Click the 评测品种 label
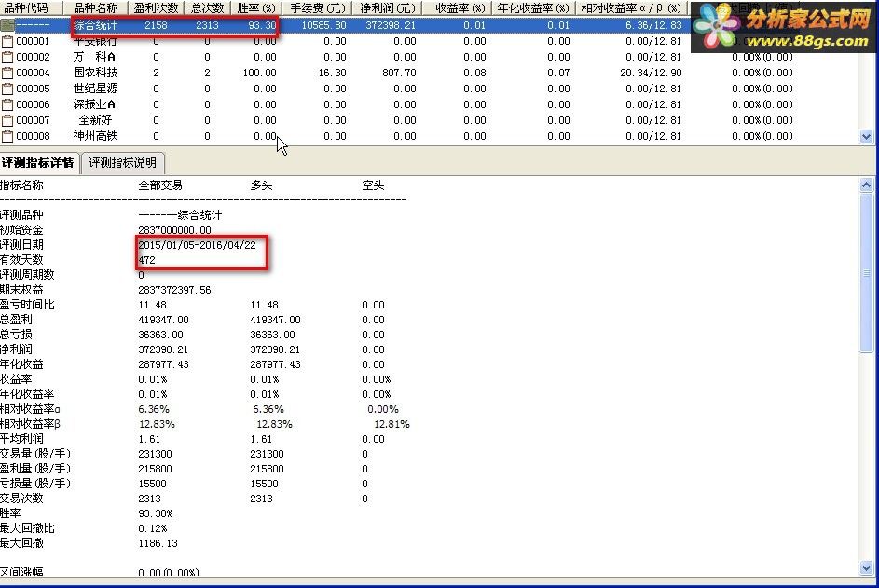Screen dimensions: 879x588 tap(21, 215)
